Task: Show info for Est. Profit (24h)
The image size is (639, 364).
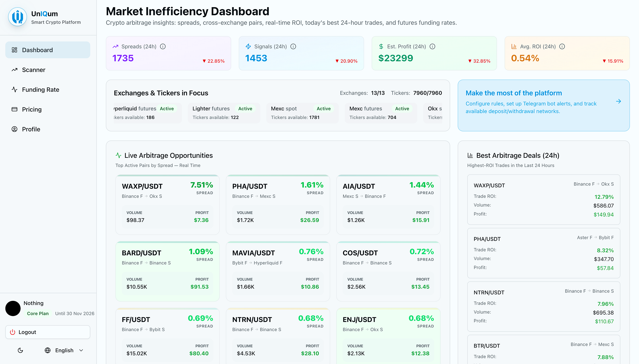Action: 432,46
